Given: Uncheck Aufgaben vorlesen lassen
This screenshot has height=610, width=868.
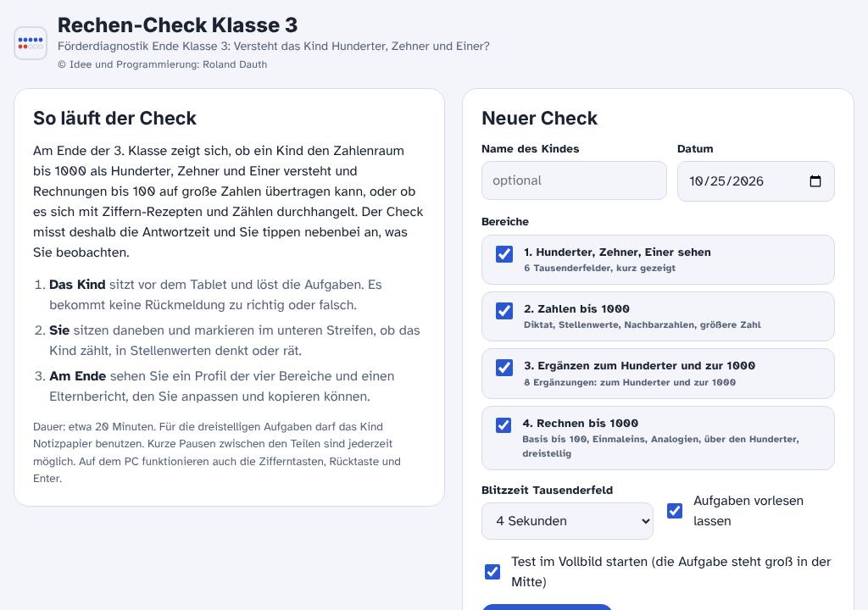Looking at the screenshot, I should [x=674, y=510].
